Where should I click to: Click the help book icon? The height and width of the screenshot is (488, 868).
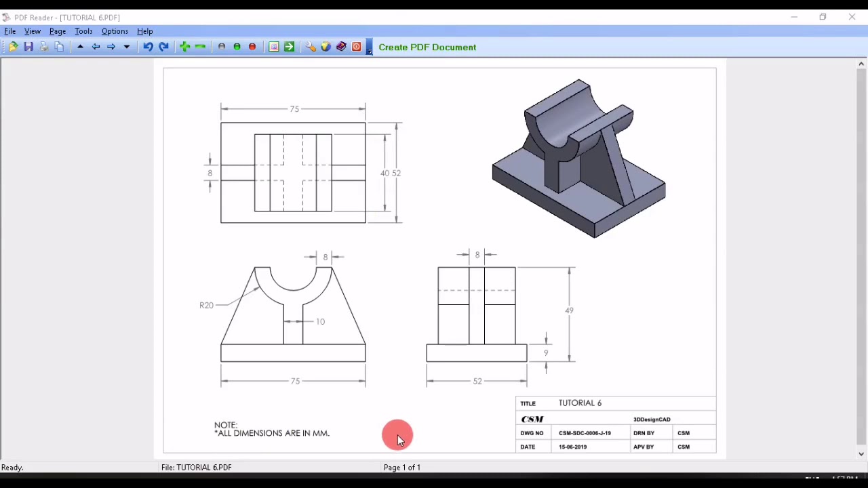tap(341, 47)
